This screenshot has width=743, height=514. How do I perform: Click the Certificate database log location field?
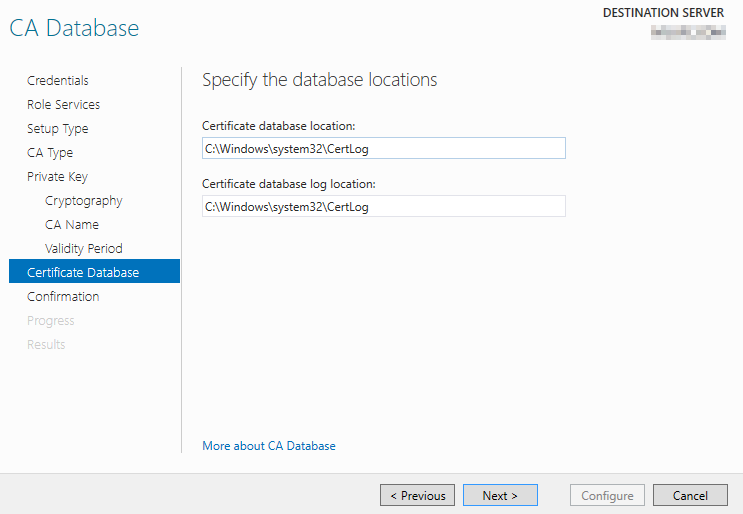pyautogui.click(x=383, y=207)
